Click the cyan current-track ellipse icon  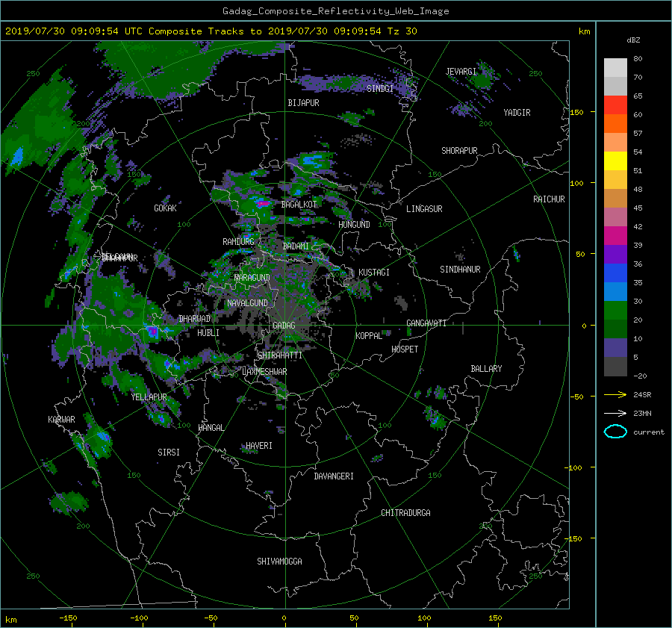615,432
